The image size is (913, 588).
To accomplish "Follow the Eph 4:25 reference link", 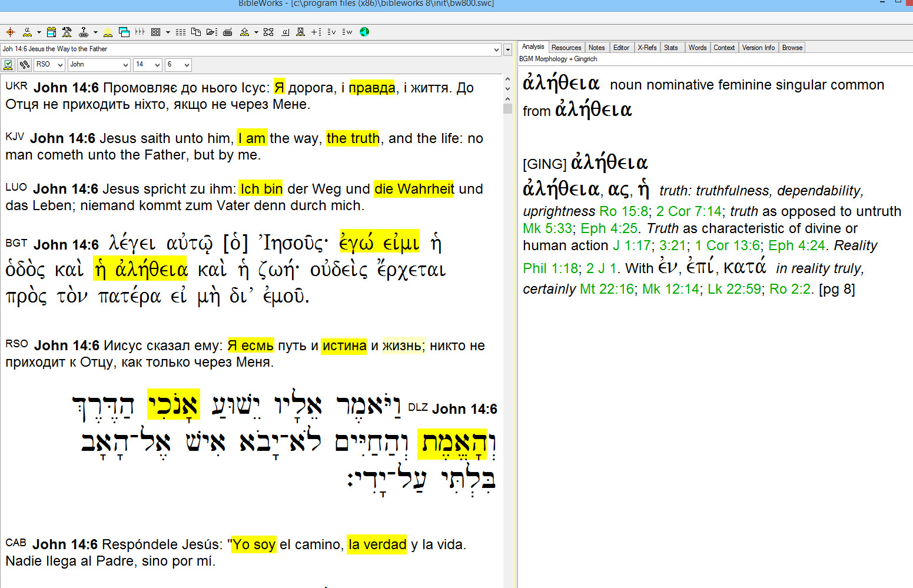I will click(x=609, y=228).
